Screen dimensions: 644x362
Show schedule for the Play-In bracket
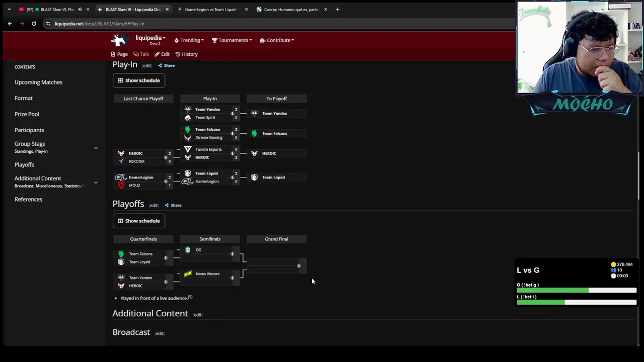click(139, 80)
